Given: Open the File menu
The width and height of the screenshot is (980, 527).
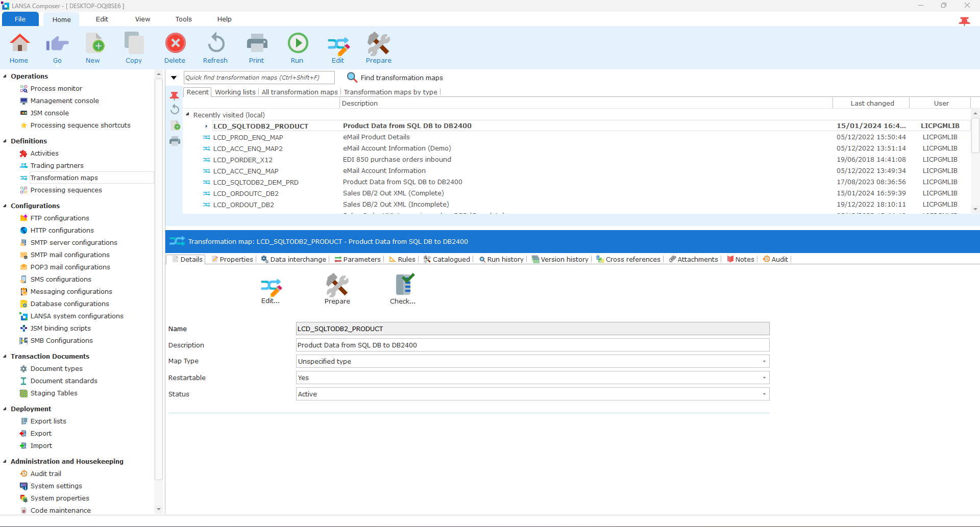Looking at the screenshot, I should pos(20,19).
